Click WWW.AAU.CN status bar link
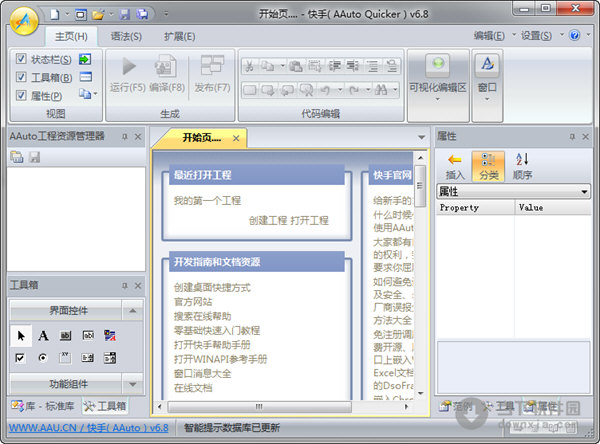This screenshot has width=600, height=444. [x=89, y=428]
